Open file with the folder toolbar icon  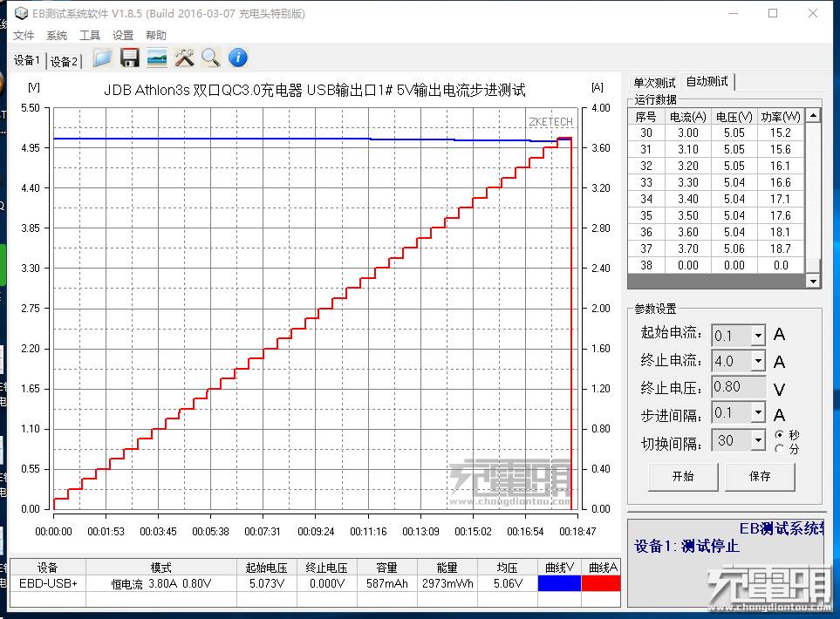[102, 58]
